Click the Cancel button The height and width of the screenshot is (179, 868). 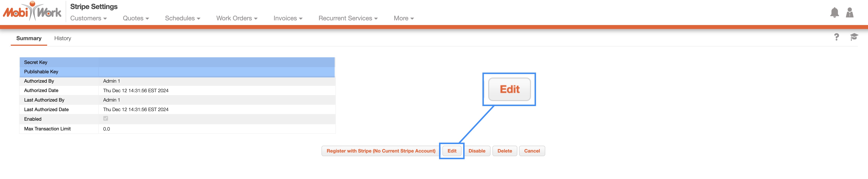532,151
